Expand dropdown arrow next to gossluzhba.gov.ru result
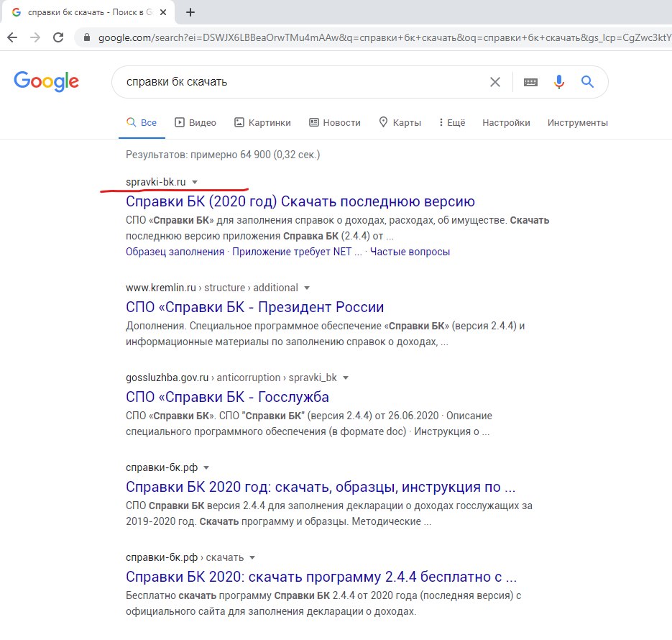The width and height of the screenshot is (672, 640). pos(346,378)
